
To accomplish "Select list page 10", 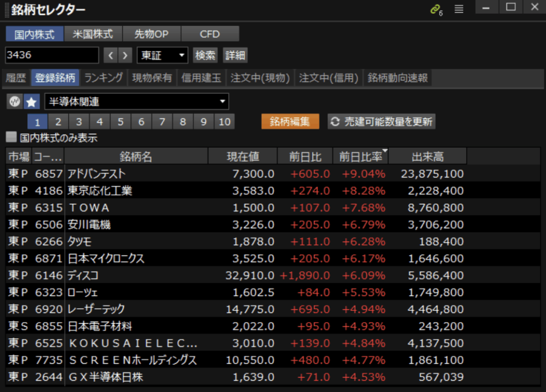I will click(x=224, y=122).
